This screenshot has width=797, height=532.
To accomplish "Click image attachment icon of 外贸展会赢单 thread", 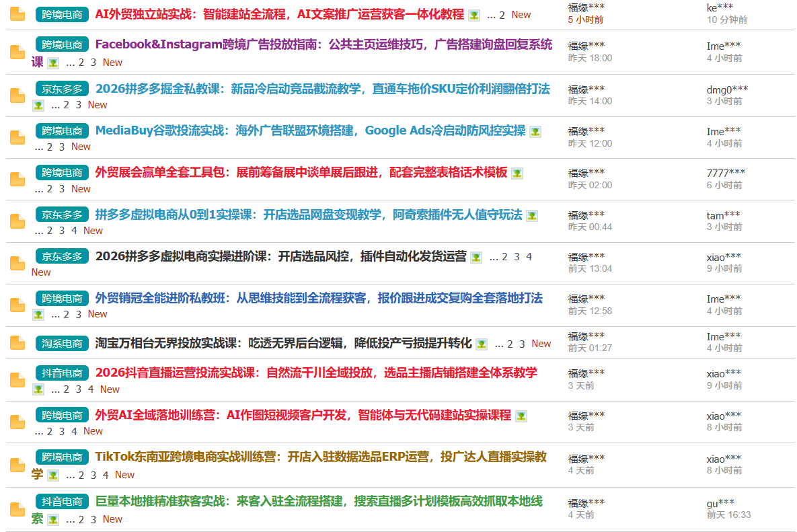I will pyautogui.click(x=517, y=174).
